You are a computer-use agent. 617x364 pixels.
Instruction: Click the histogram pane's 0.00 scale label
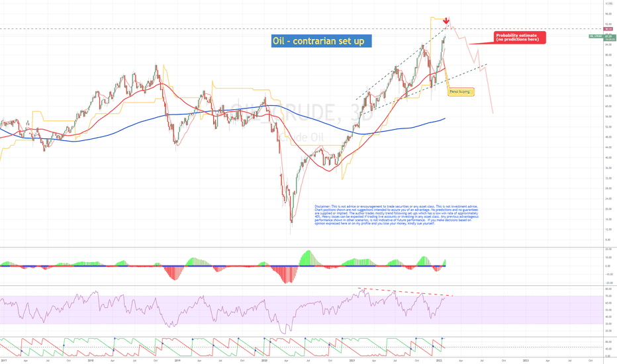(x=608, y=266)
